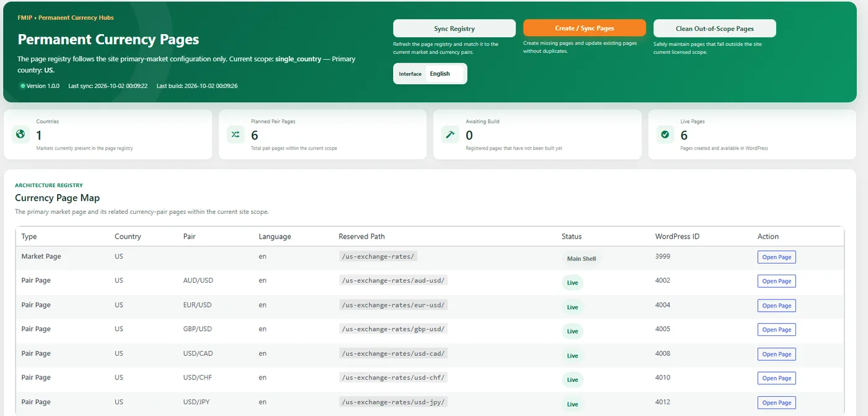Click Clean Out-of-Scope Pages button
Screen dimensions: 868x416
point(715,29)
